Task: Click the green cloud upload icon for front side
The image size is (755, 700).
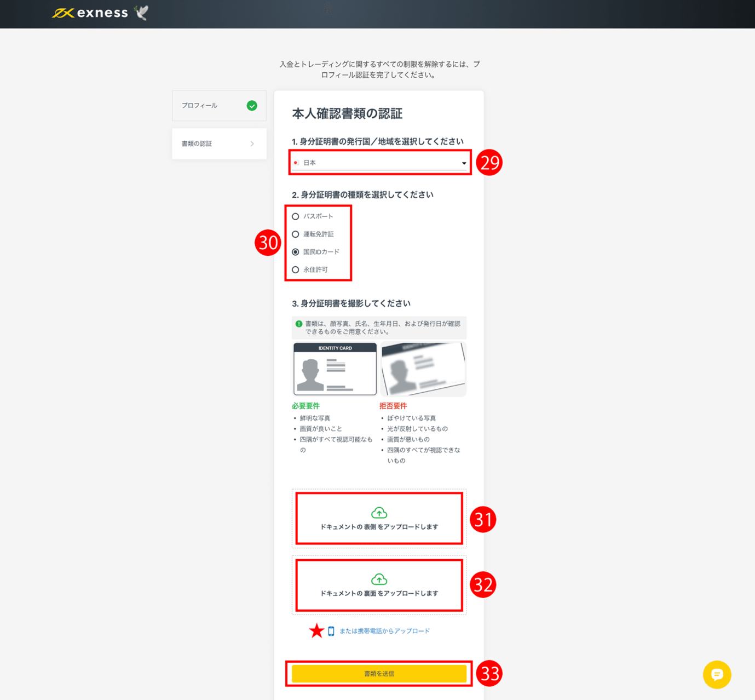Action: [x=379, y=513]
